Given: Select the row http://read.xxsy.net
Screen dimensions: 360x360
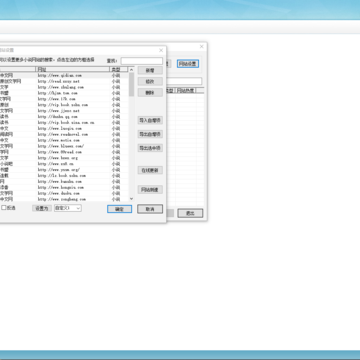Looking at the screenshot, I should tap(63, 81).
